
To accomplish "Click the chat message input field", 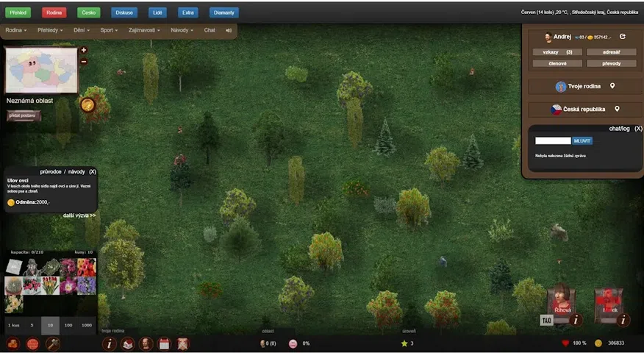I will point(553,140).
